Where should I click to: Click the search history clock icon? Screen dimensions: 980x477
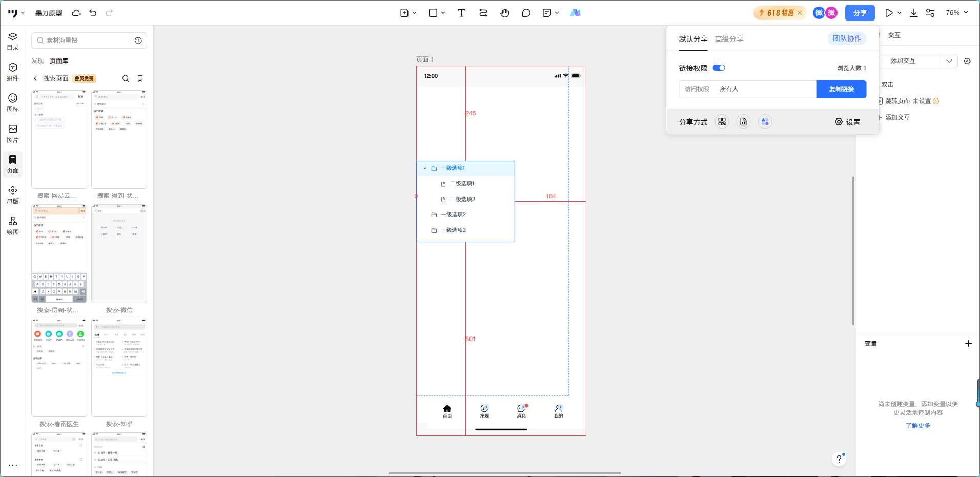coord(138,41)
